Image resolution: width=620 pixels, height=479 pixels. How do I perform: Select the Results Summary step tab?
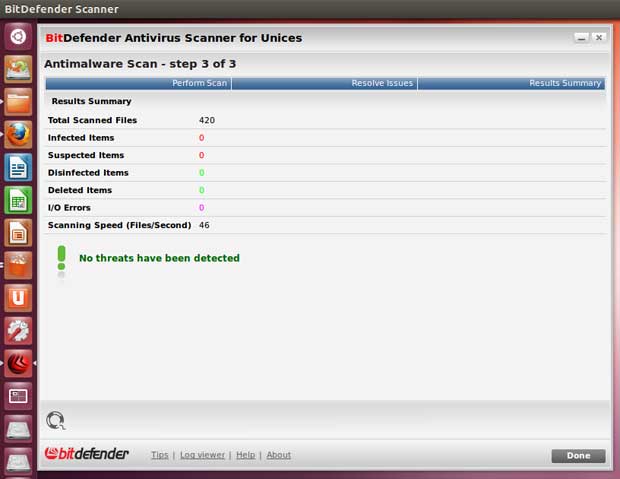511,83
